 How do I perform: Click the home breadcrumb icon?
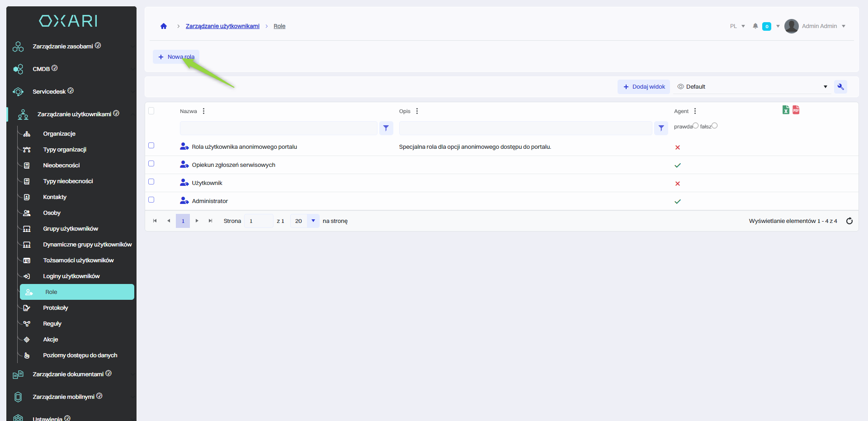pyautogui.click(x=164, y=26)
